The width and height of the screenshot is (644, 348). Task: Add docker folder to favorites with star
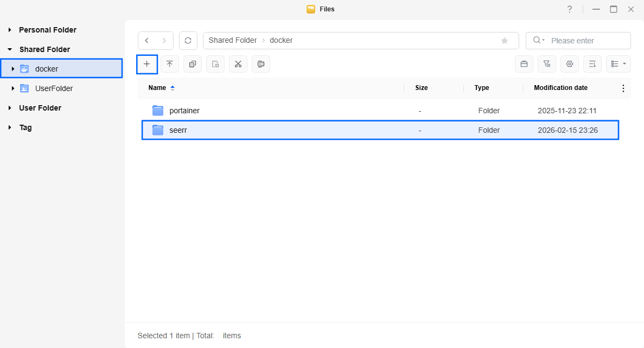click(x=504, y=41)
